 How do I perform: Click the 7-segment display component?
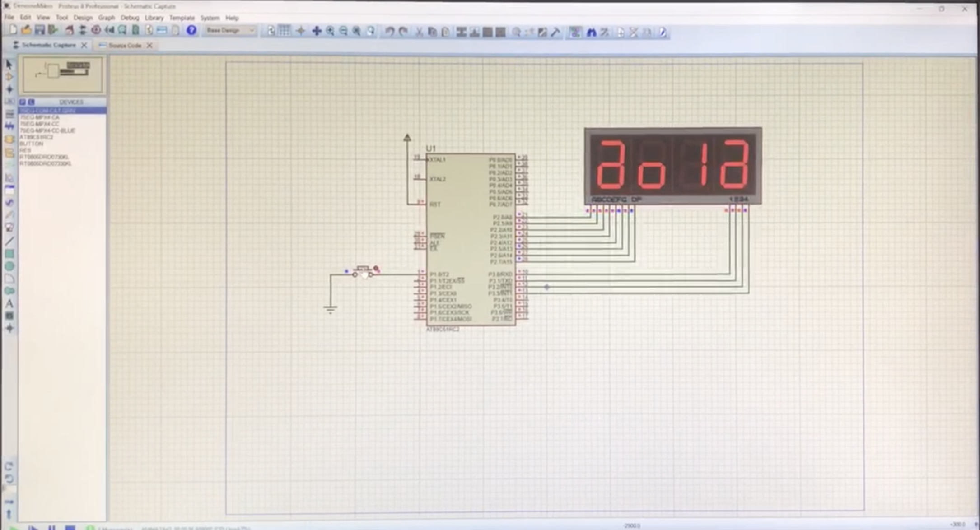coord(673,166)
